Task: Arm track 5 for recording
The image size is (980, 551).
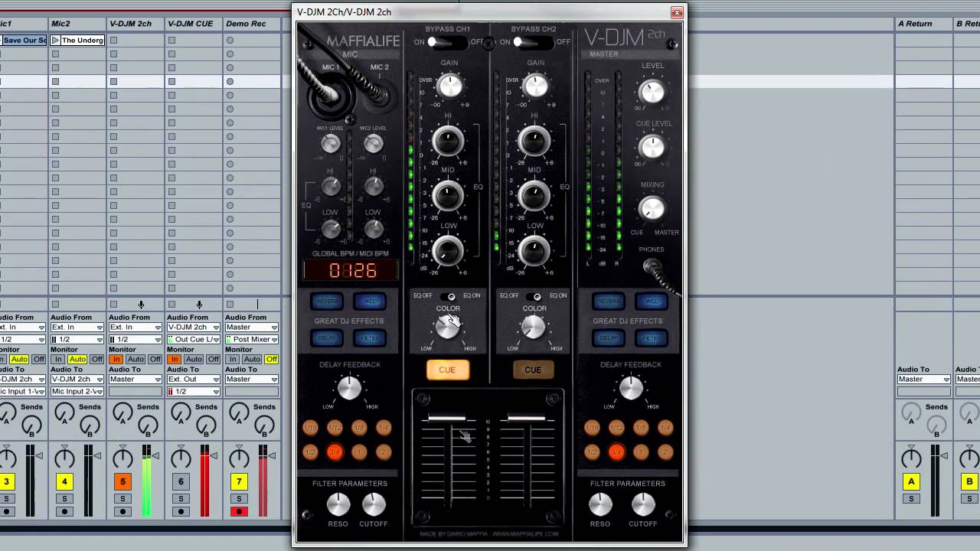Action: pyautogui.click(x=122, y=511)
